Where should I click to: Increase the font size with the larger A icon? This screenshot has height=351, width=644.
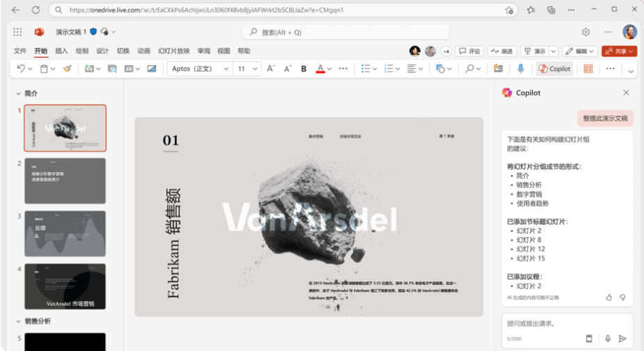(271, 69)
